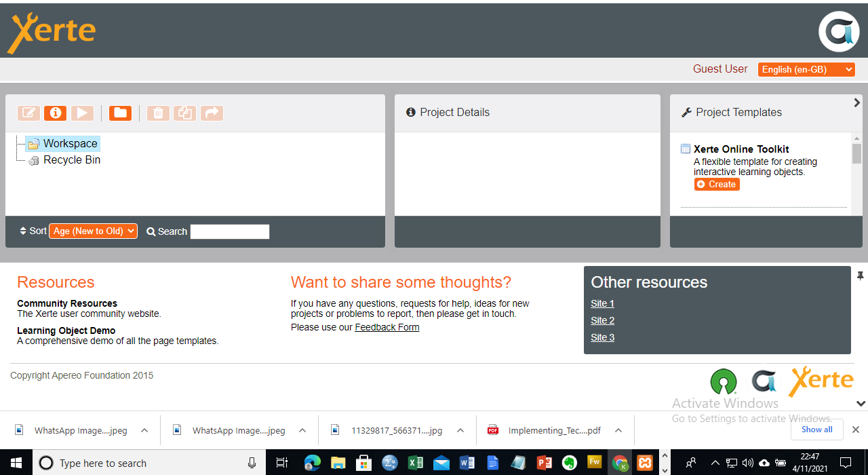Select the Workspace folder

pyautogui.click(x=63, y=143)
